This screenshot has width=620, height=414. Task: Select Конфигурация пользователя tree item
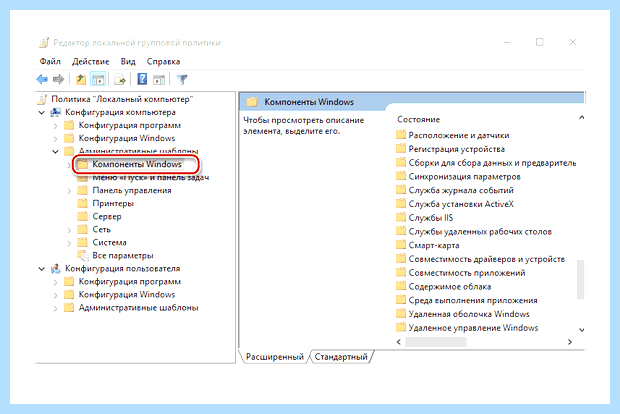[123, 268]
